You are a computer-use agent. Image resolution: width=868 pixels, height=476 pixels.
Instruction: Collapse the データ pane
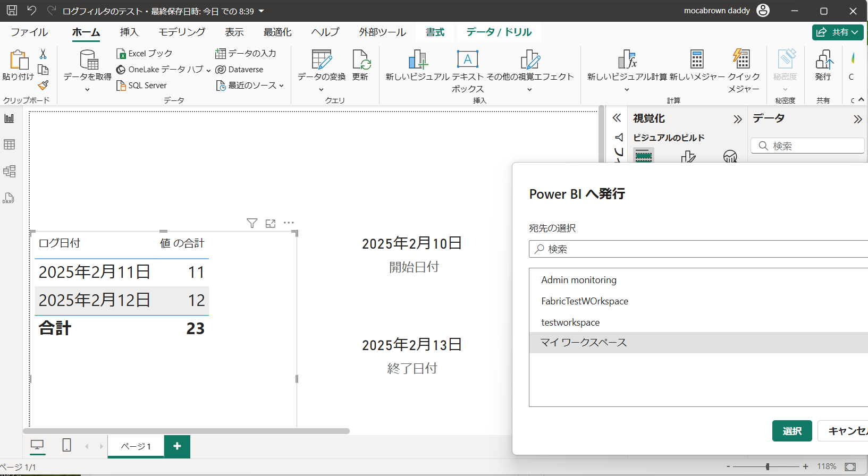coord(857,119)
